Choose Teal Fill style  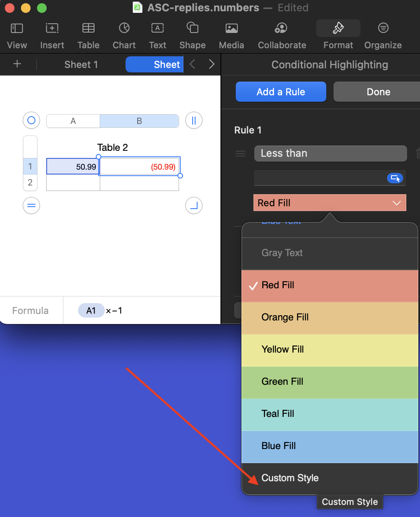point(330,414)
